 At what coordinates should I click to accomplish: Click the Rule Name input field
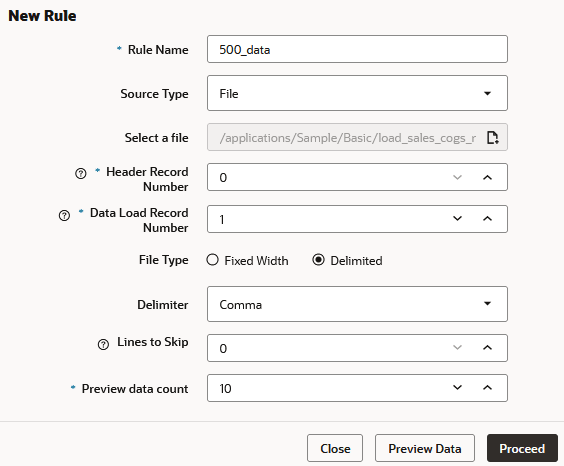[x=357, y=49]
